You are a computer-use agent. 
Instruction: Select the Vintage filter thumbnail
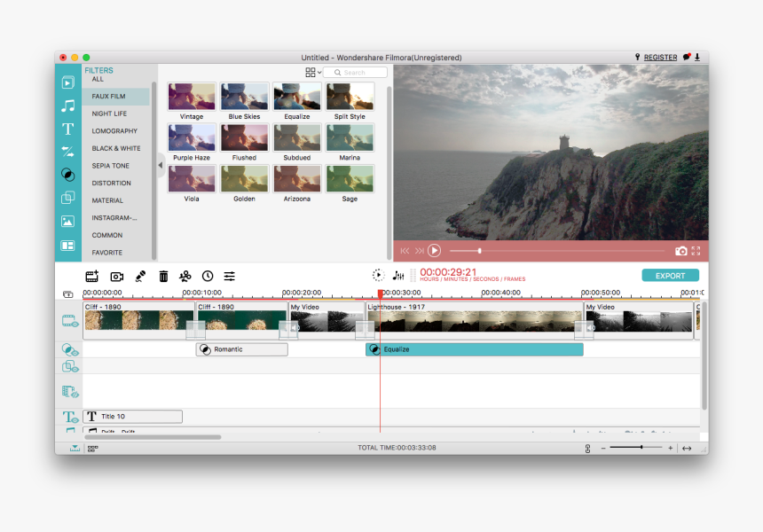pos(191,95)
